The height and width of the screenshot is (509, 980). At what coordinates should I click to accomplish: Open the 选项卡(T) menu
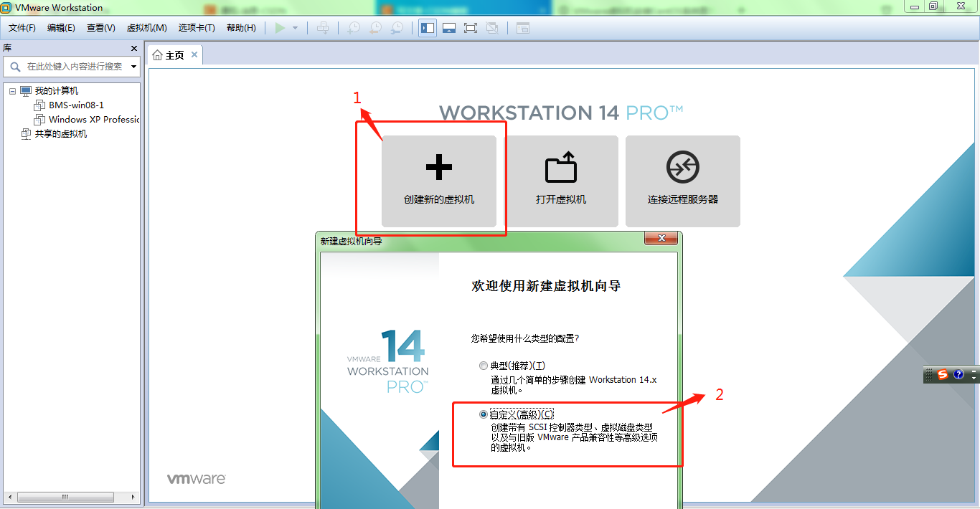(x=197, y=28)
